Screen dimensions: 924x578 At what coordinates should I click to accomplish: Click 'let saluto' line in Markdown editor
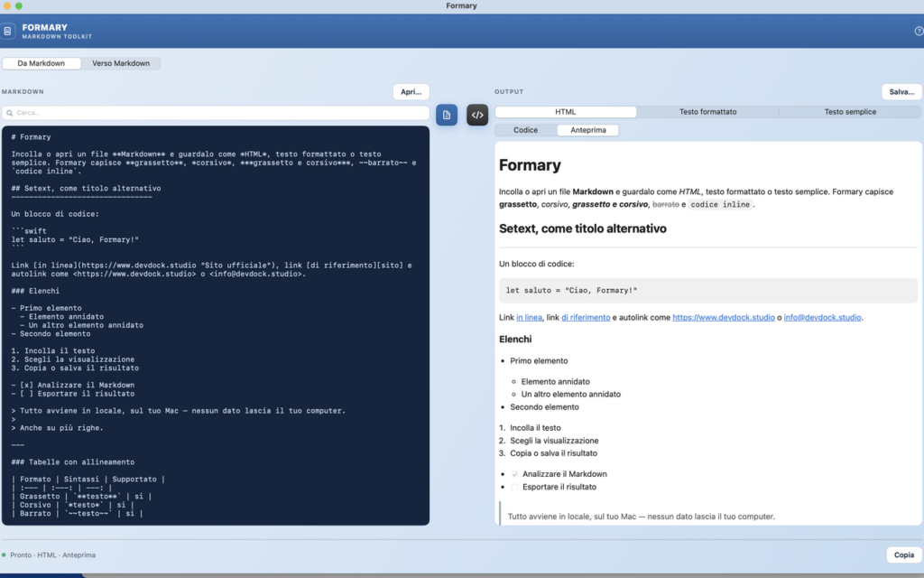tap(75, 239)
